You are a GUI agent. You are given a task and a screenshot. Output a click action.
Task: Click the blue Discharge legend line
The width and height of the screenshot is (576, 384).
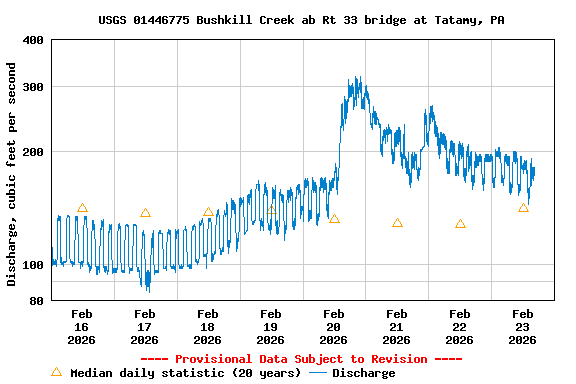coord(318,373)
